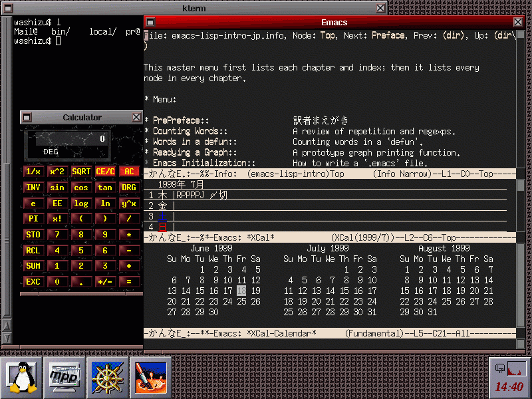Click digit 0 on the calculator
Viewport: 532px width, 399px height.
[x=57, y=281]
